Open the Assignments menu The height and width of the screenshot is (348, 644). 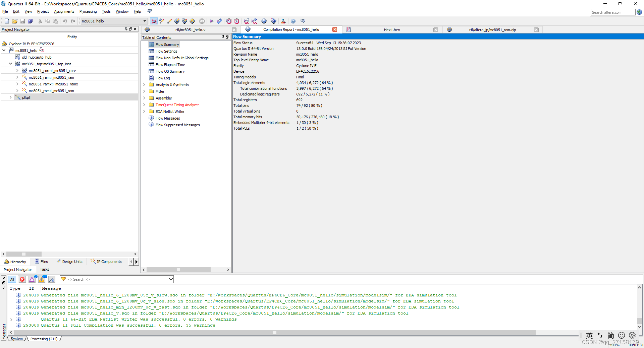tap(64, 11)
